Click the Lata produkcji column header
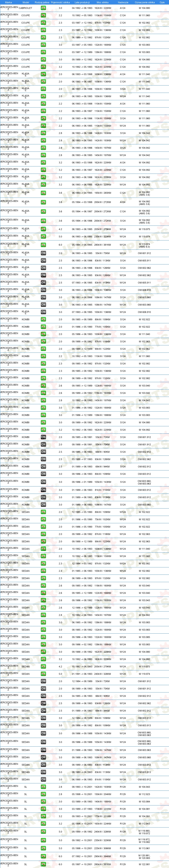169x868 pixels. click(x=82, y=2)
